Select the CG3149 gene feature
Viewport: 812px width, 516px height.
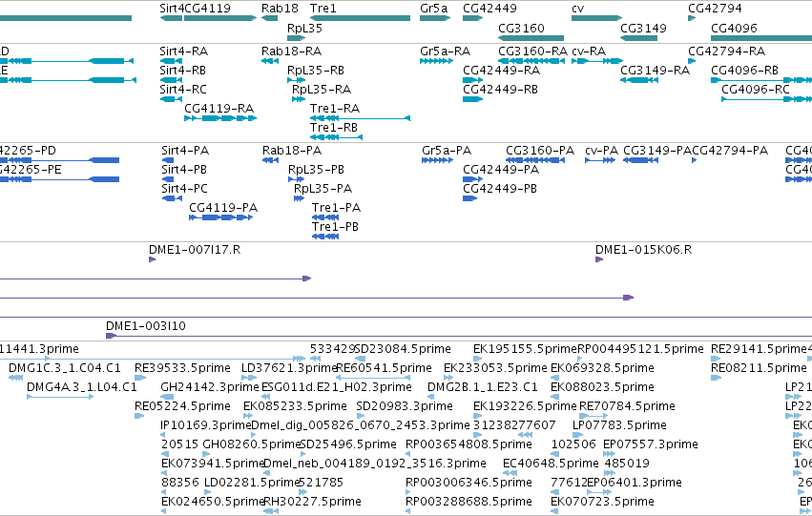point(638,38)
